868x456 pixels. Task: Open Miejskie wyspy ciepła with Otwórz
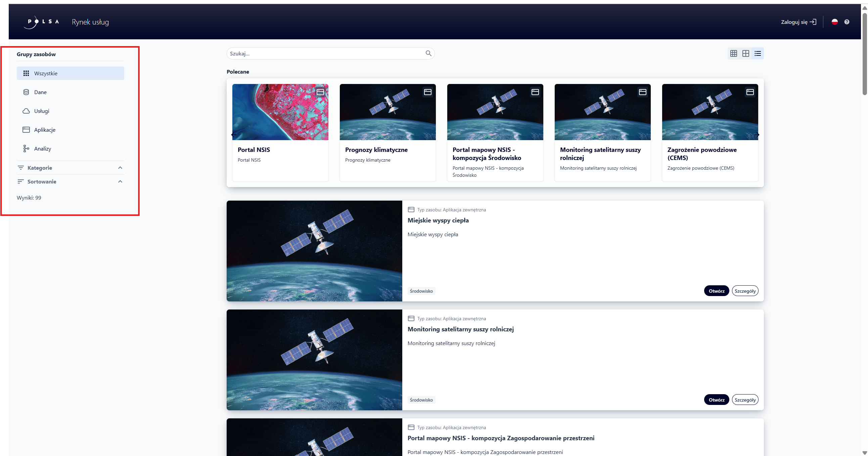(x=716, y=291)
